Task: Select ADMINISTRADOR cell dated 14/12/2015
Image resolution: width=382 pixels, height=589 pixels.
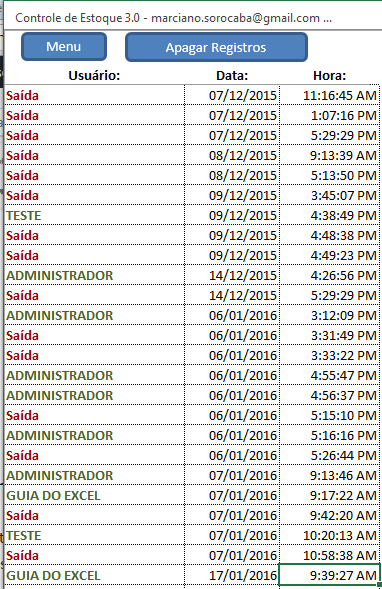Action: tap(95, 275)
